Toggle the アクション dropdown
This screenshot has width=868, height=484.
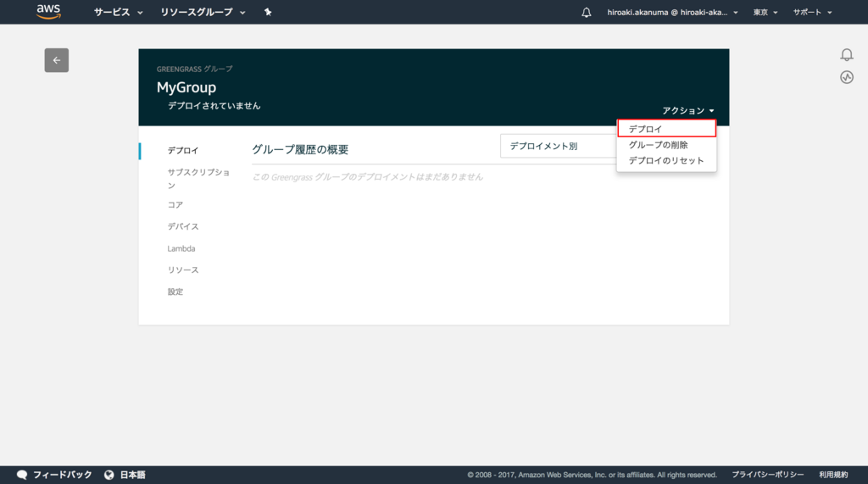tap(688, 111)
